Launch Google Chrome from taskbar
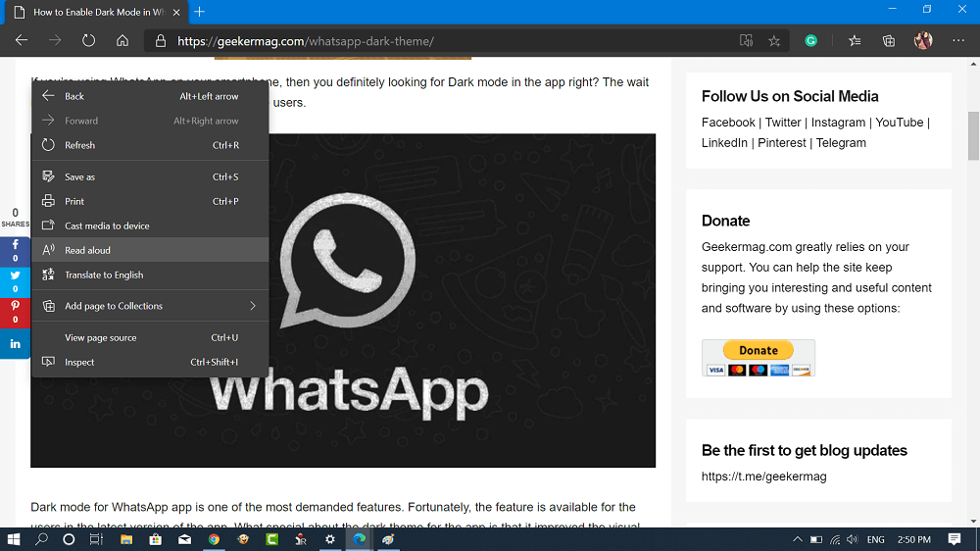This screenshot has width=980, height=551. [x=214, y=539]
